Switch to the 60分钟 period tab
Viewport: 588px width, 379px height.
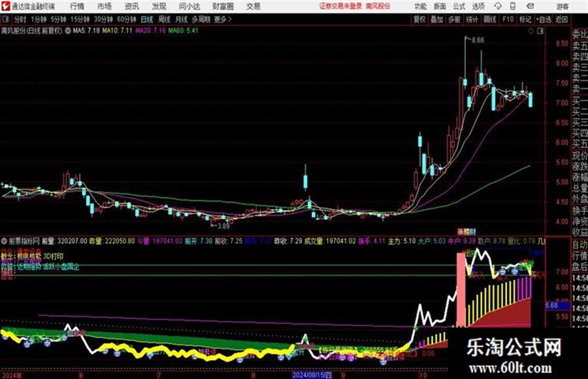126,19
